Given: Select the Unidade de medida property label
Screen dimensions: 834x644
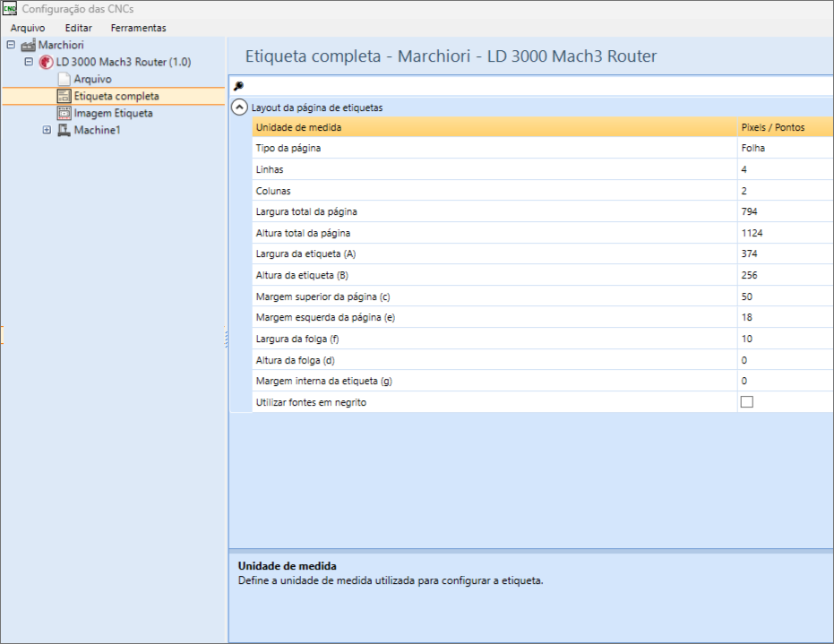Looking at the screenshot, I should pos(298,127).
